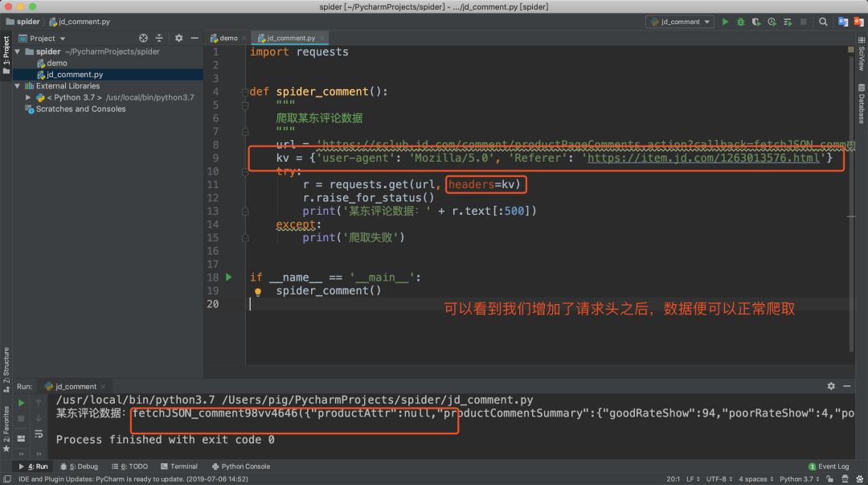
Task: Run jd_comment with the green play button
Action: point(725,22)
